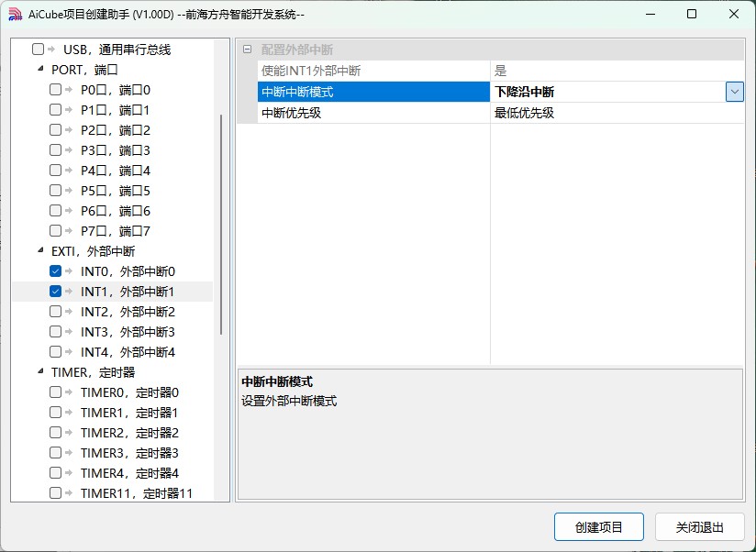The image size is (756, 552).
Task: Click the tree panel vertical scrollbar thumb
Action: tap(221, 225)
